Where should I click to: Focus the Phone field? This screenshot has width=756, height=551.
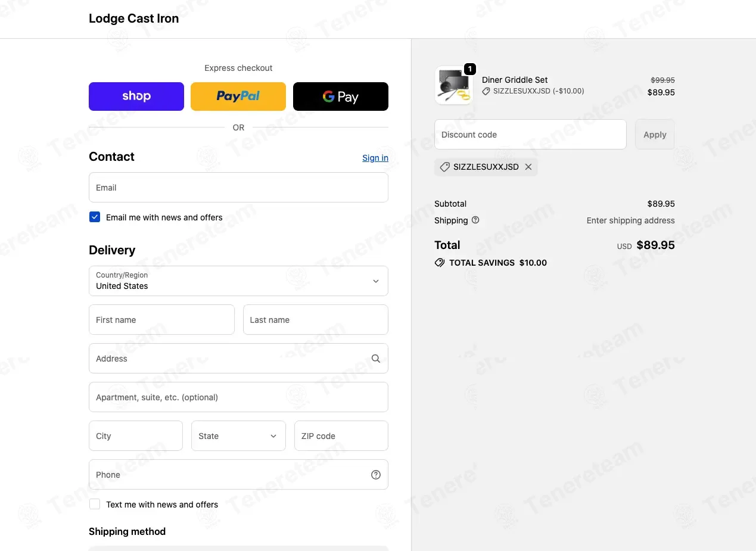pos(238,475)
